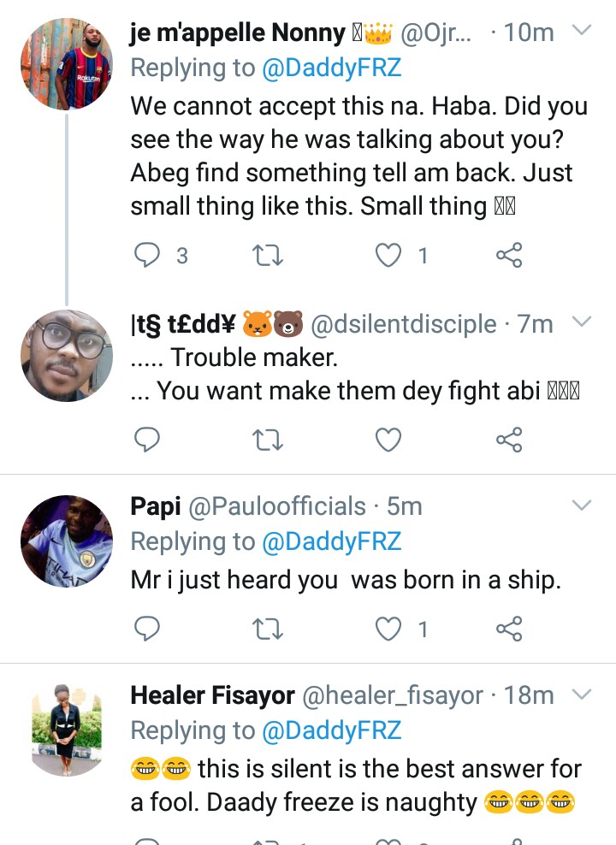Screen dimensions: 616x845
Task: Expand more options on dsilentdisciple's tweet
Action: (581, 322)
